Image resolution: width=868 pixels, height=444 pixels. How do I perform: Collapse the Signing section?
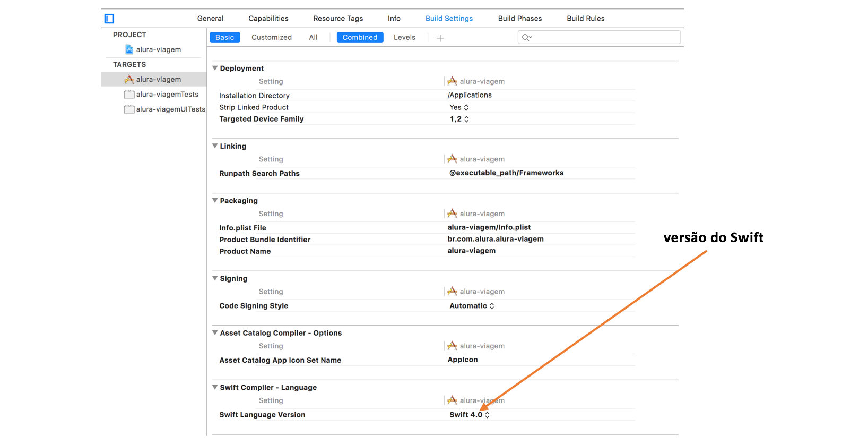coord(215,278)
